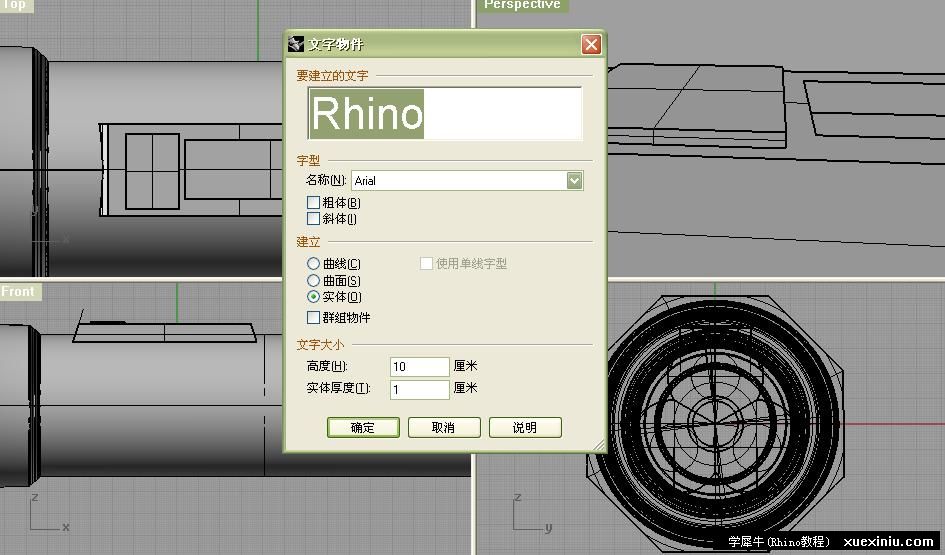Click the Top viewport label

click(x=16, y=5)
